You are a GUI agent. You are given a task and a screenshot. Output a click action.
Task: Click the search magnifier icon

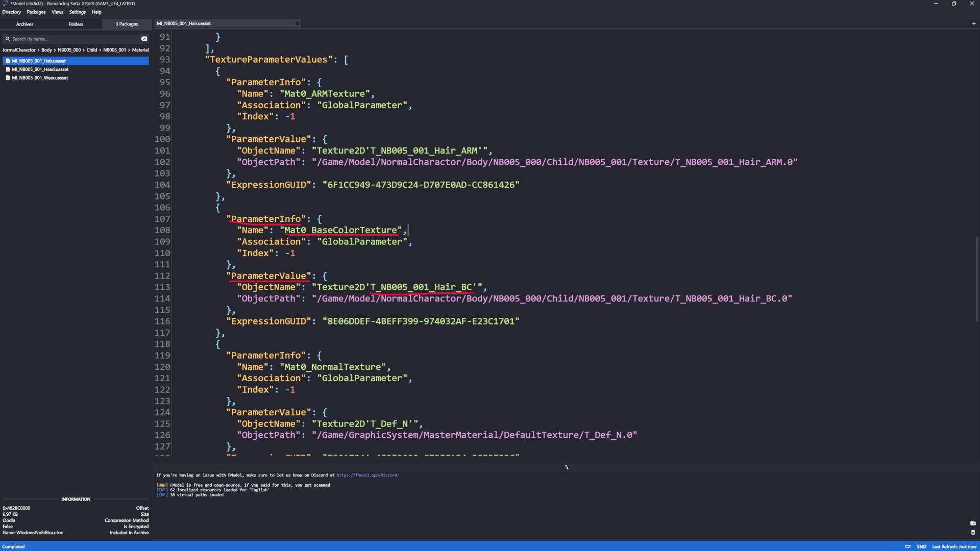pos(8,39)
